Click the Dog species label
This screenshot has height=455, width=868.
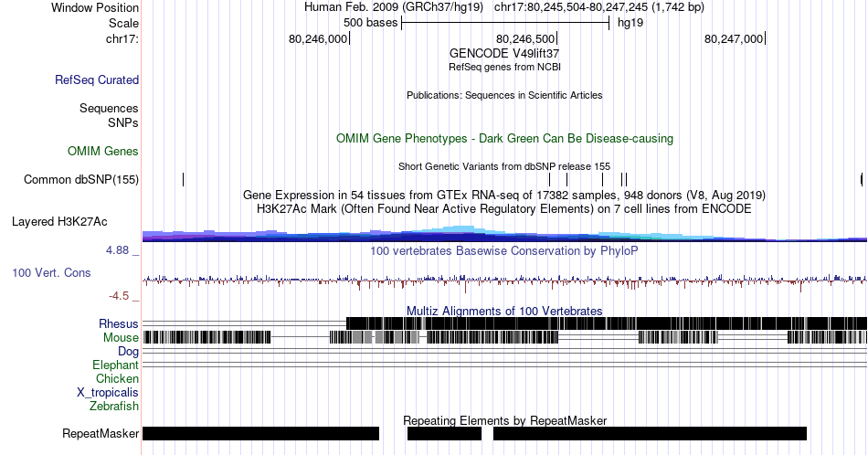click(129, 352)
